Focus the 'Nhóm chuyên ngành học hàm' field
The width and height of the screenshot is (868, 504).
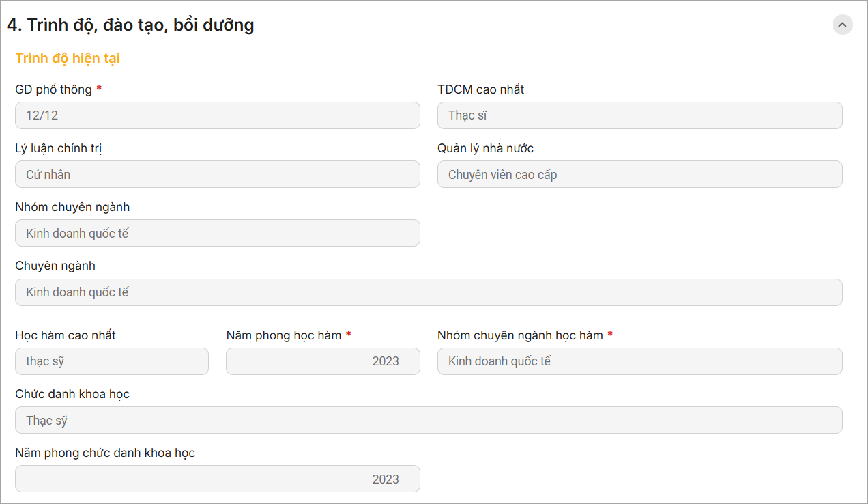(639, 361)
